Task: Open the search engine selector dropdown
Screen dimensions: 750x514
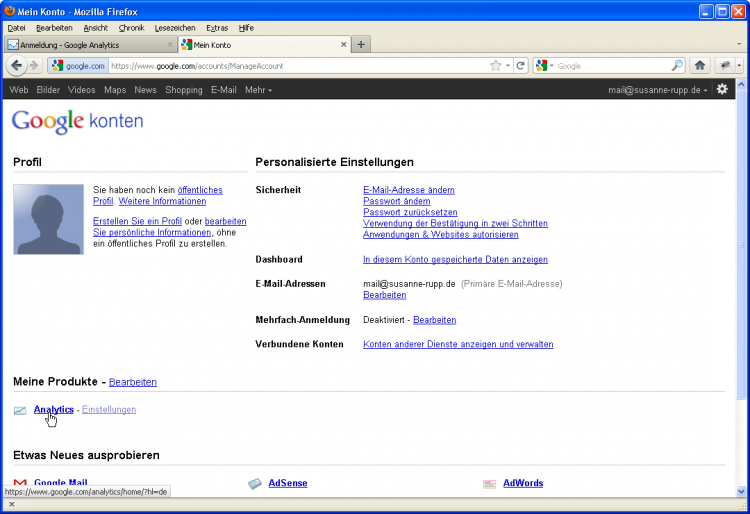Action: pyautogui.click(x=545, y=66)
